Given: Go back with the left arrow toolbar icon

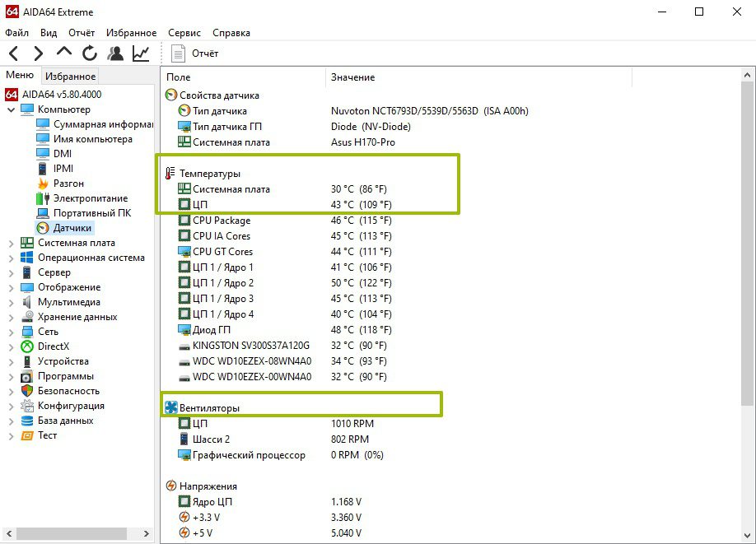Looking at the screenshot, I should pyautogui.click(x=13, y=53).
